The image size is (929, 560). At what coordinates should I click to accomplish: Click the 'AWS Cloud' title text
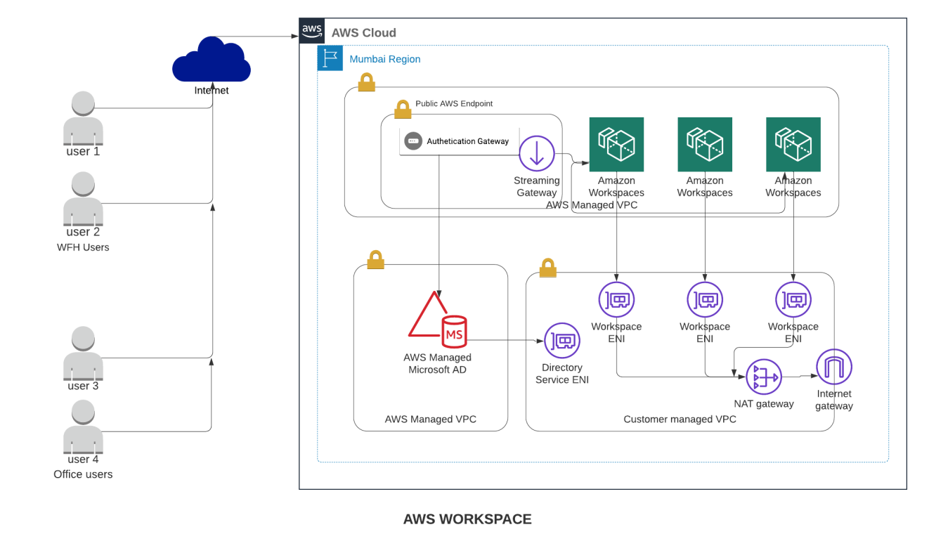pos(364,33)
